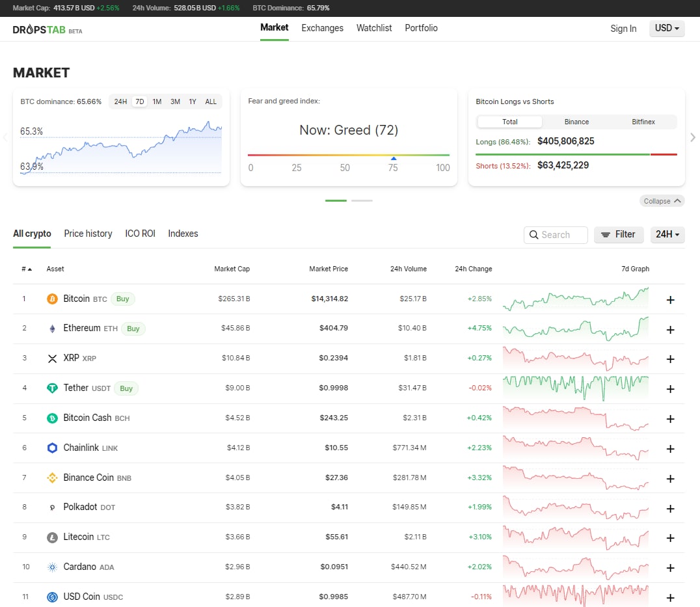Sort table by Asset column header

(55, 269)
